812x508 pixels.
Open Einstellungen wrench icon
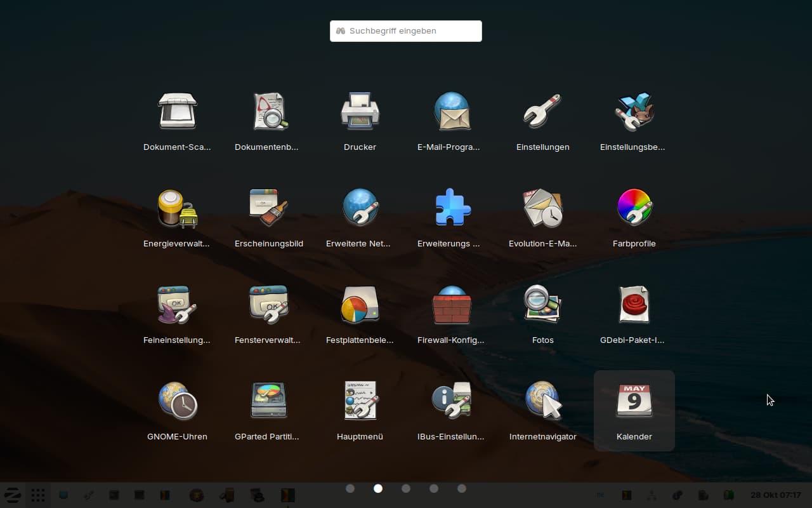pyautogui.click(x=542, y=112)
